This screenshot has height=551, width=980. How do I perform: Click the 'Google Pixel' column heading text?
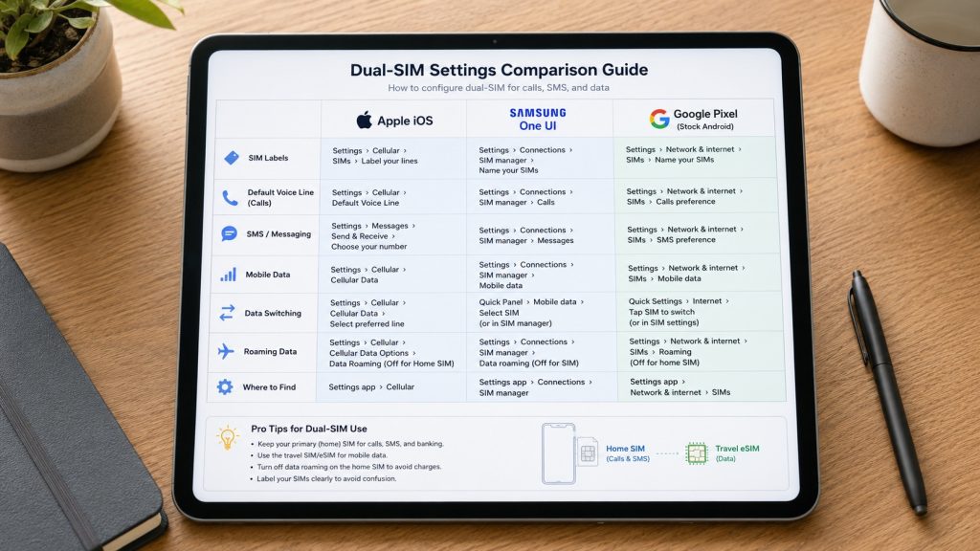tap(705, 114)
